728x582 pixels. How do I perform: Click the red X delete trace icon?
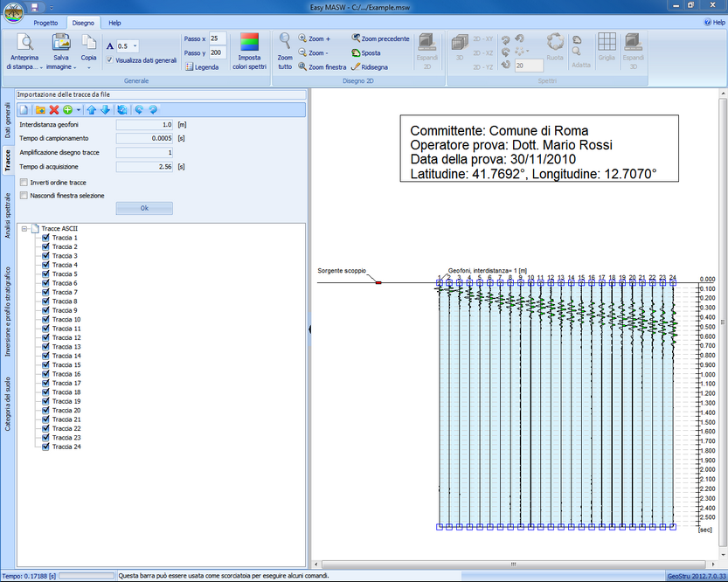54,110
